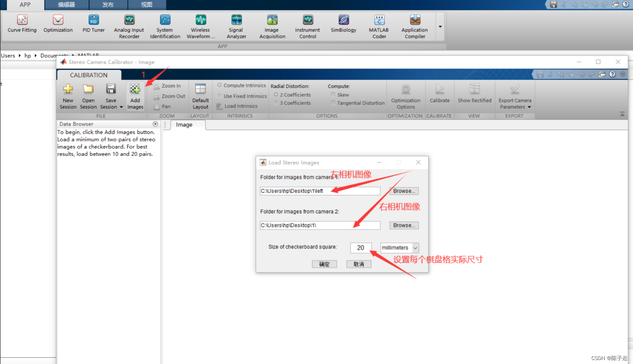Toggle the Skew checkbox
This screenshot has width=633, height=364.
coord(333,95)
